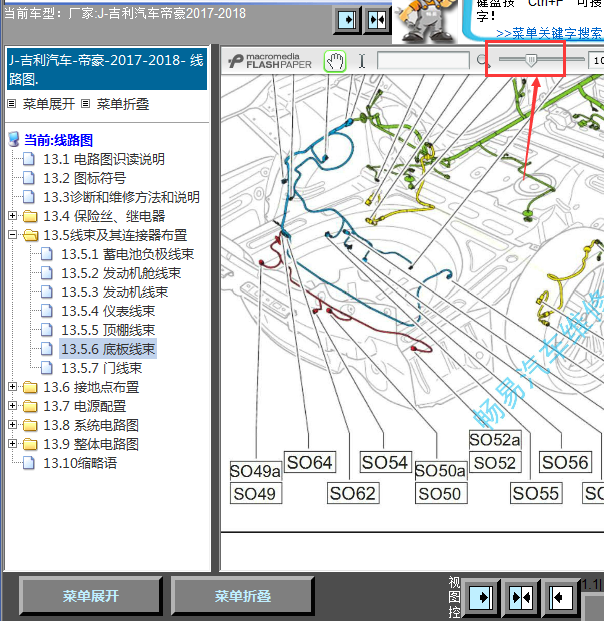Click the 菜单展开 button at the bottom
Image resolution: width=604 pixels, height=621 pixels.
pyautogui.click(x=91, y=596)
